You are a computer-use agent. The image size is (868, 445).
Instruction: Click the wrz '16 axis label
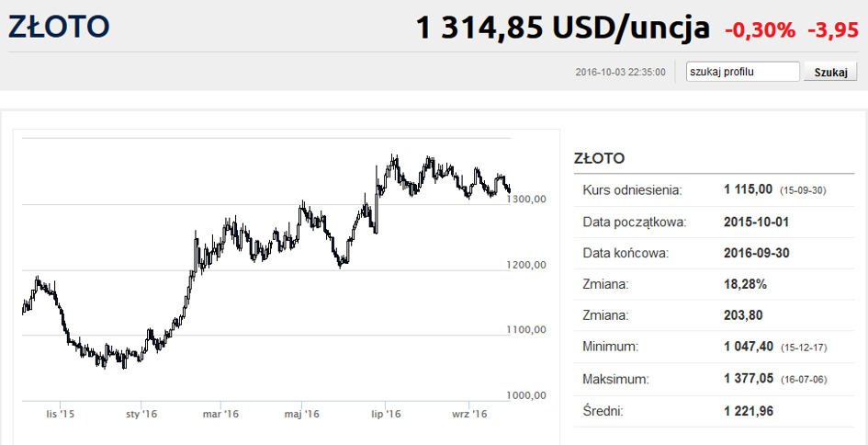tap(469, 414)
